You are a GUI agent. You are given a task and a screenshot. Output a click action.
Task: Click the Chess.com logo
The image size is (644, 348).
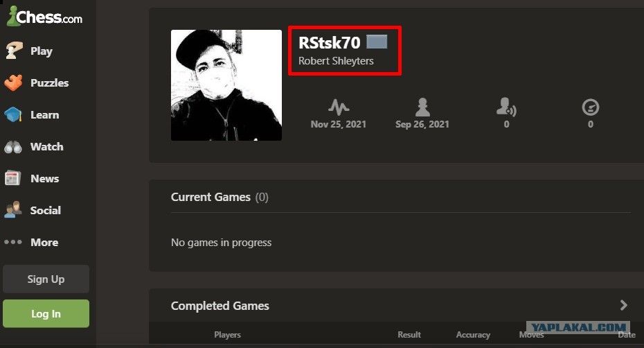point(44,17)
